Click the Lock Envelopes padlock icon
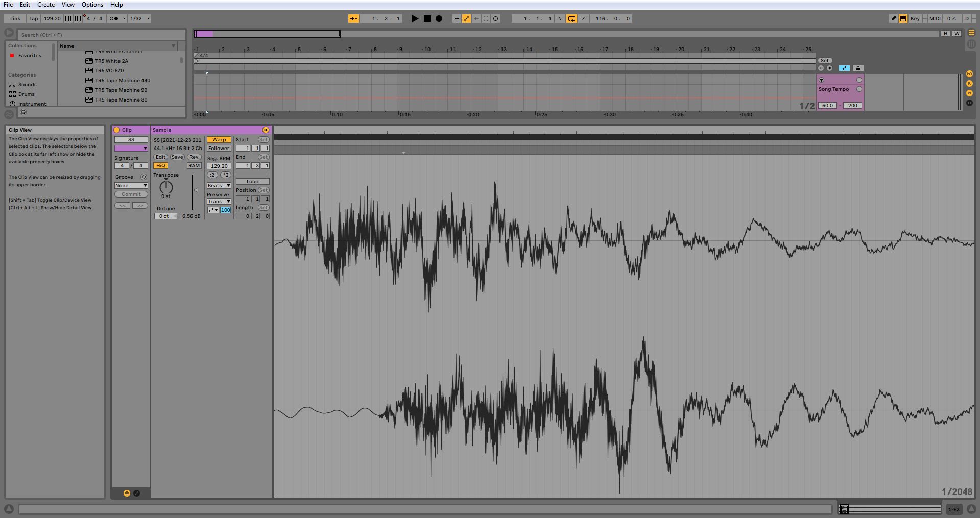 click(x=858, y=68)
